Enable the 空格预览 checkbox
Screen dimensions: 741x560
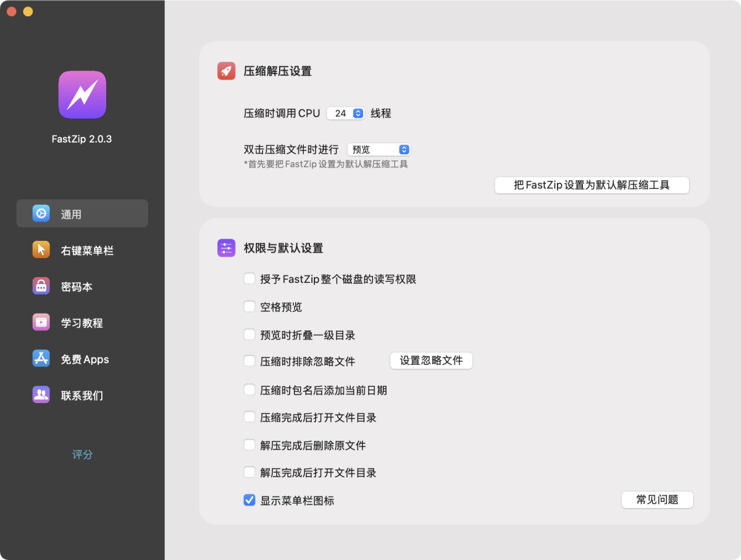[249, 306]
